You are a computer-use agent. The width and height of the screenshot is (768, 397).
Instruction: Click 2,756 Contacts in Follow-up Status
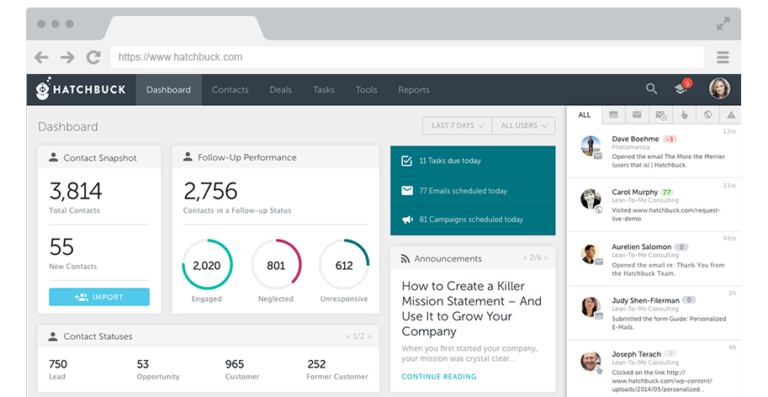point(210,191)
